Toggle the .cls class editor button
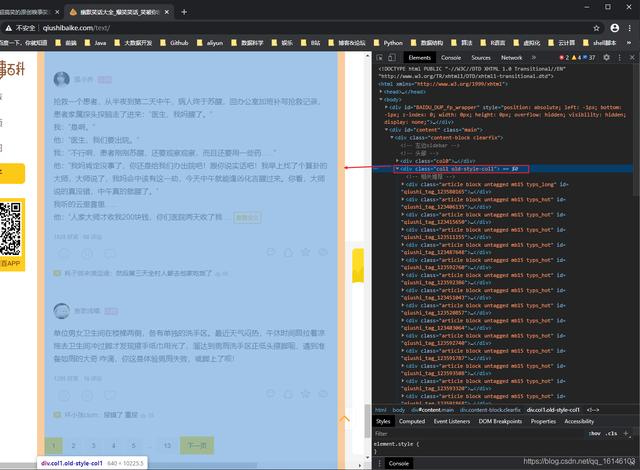640x470 pixels. click(x=611, y=433)
